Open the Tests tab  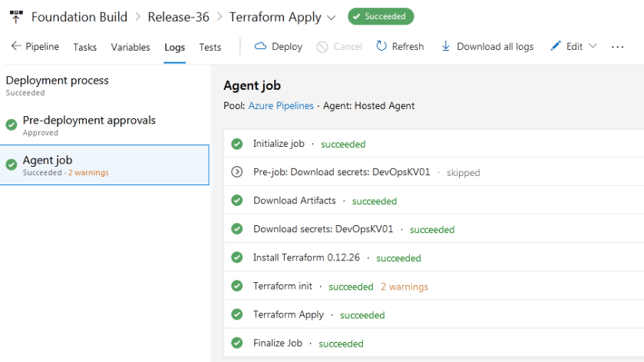tap(210, 47)
